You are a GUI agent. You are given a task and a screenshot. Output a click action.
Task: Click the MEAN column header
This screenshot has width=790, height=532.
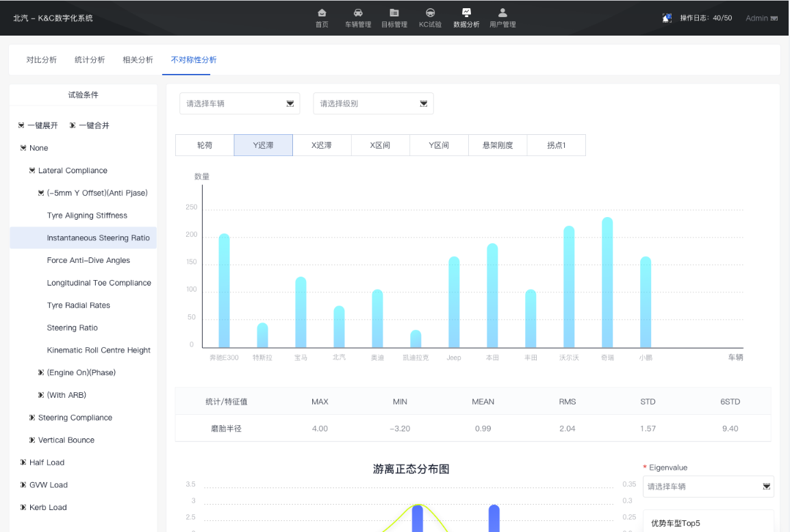[483, 401]
